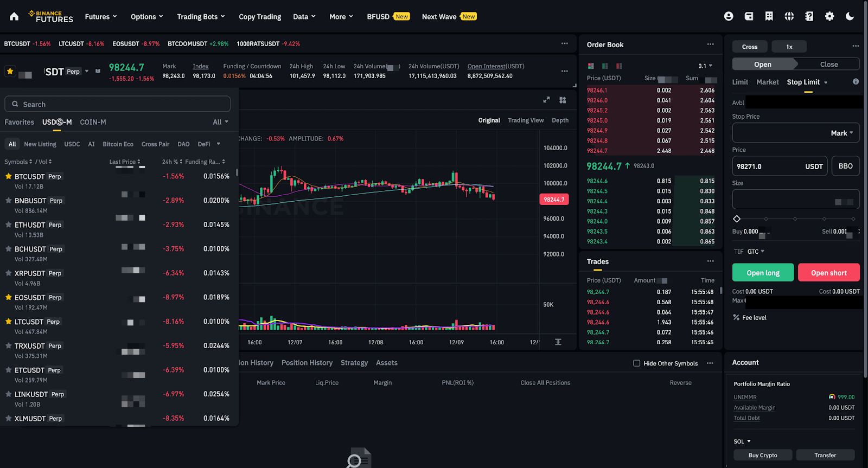Screen dimensions: 868x468
Task: Show both bids and asks order book view
Action: coord(591,66)
